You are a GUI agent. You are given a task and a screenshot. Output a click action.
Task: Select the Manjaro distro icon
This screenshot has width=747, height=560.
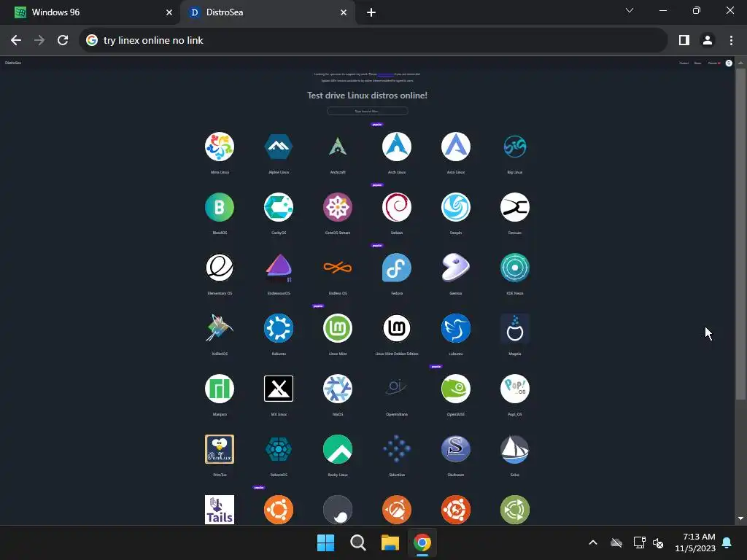pos(220,389)
